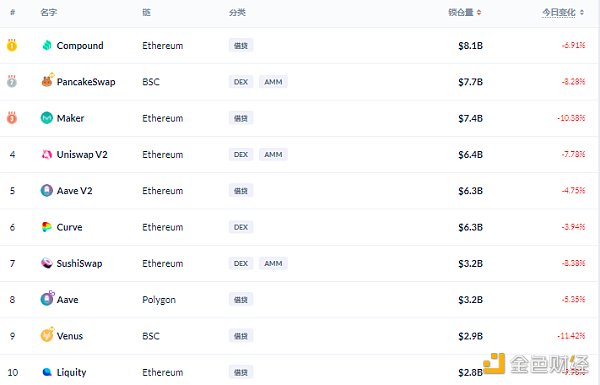600x385 pixels.
Task: Select the Maker logo icon
Action: [x=47, y=118]
